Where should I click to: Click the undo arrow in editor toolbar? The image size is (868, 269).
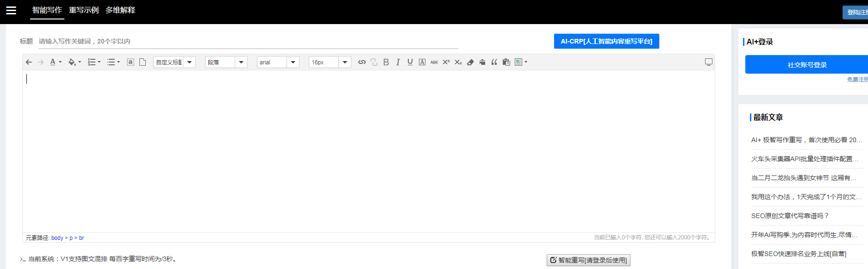coord(29,62)
